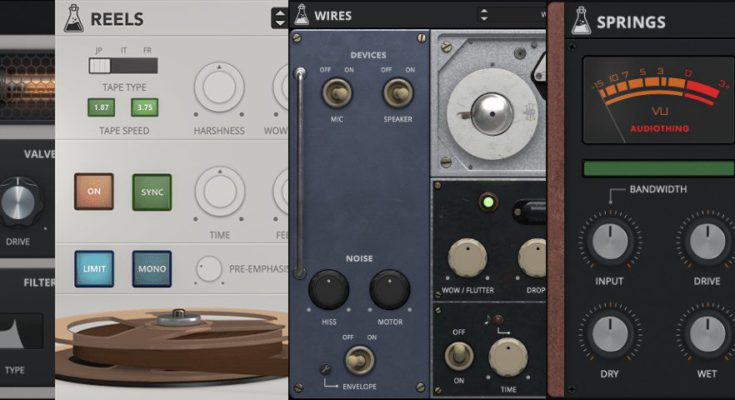735x400 pixels.
Task: Select the 3.75 tape speed button
Action: [x=143, y=107]
